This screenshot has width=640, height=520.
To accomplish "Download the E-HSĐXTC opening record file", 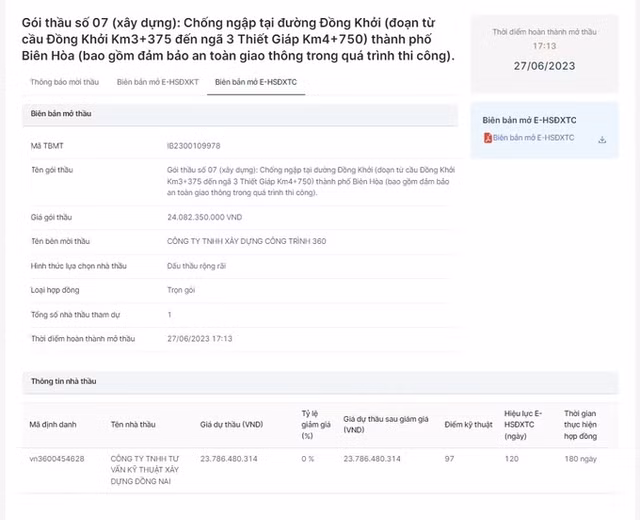I will tap(602, 139).
